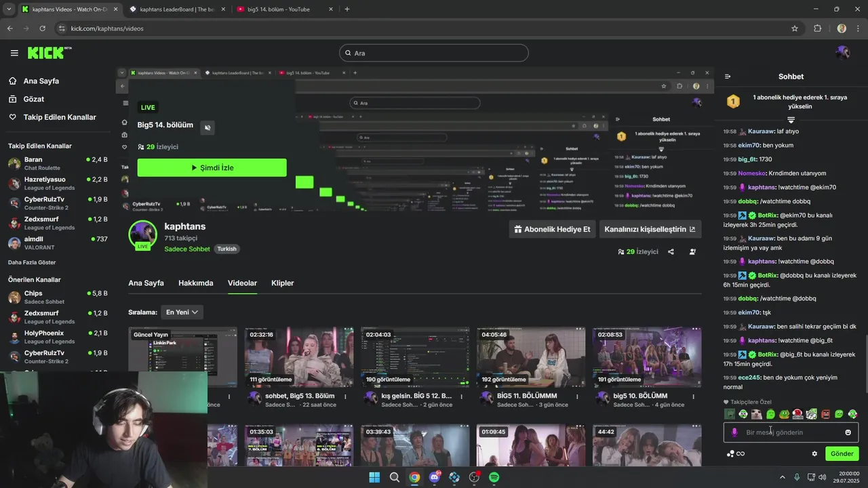Open Sadece Sohbet category link under kaphtans

[187, 249]
